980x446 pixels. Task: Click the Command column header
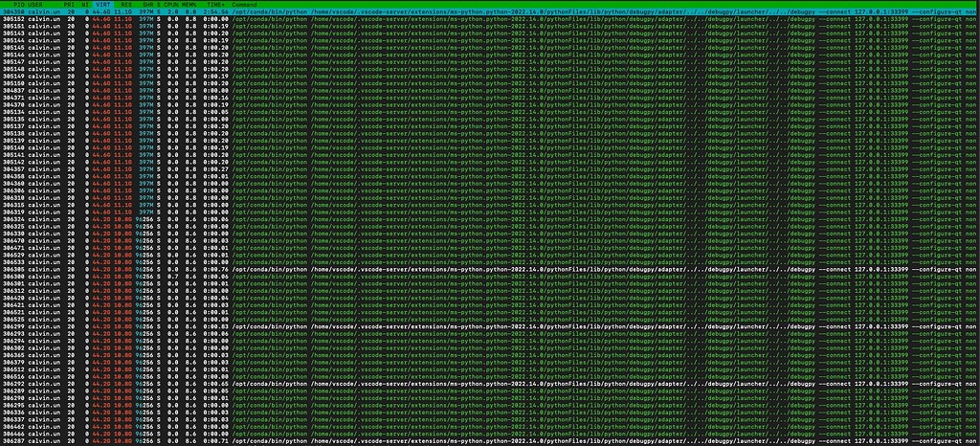point(245,4)
